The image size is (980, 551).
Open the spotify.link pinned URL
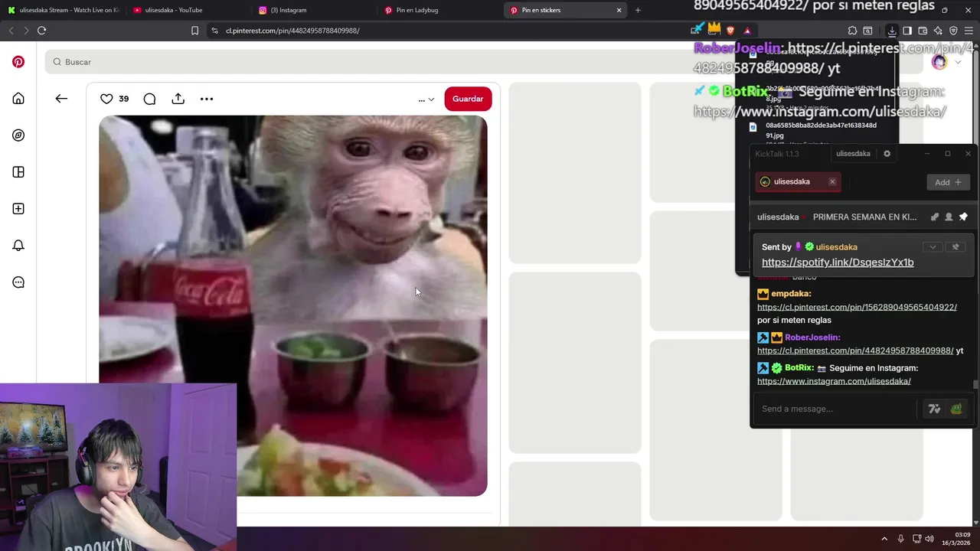838,262
